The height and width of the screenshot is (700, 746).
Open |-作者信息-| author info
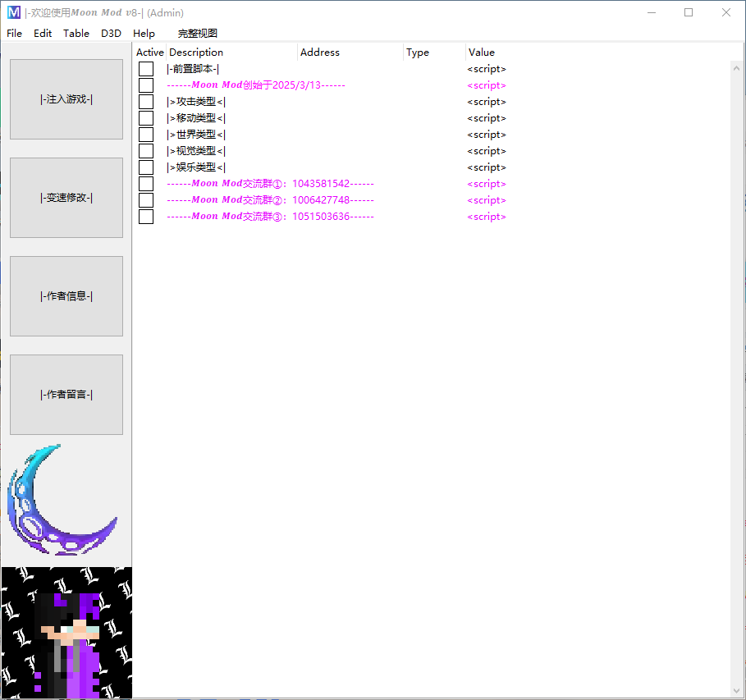click(x=66, y=295)
